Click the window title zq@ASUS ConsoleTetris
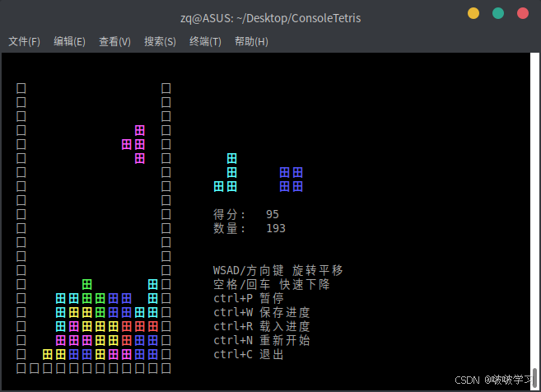This screenshot has width=541, height=392. click(x=270, y=18)
